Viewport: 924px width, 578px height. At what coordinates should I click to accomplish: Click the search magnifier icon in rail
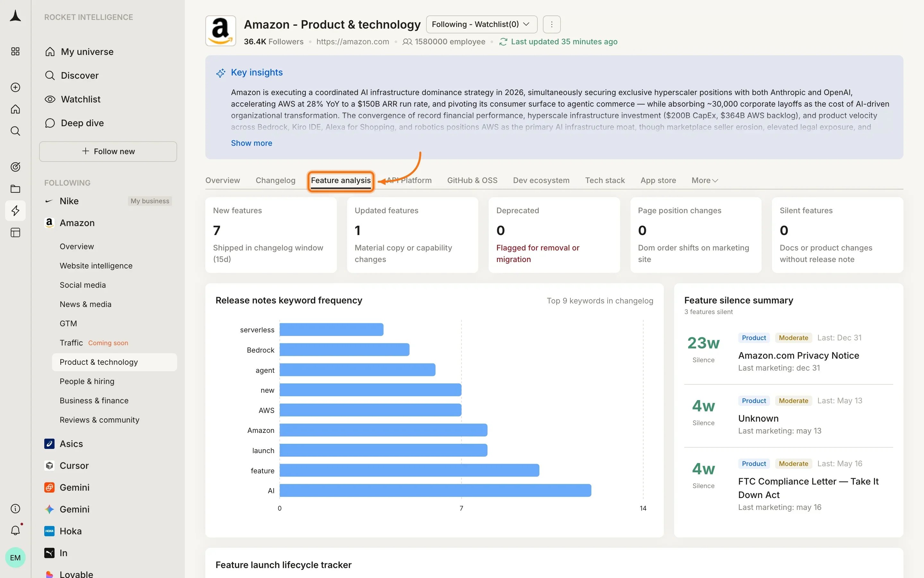pyautogui.click(x=15, y=131)
